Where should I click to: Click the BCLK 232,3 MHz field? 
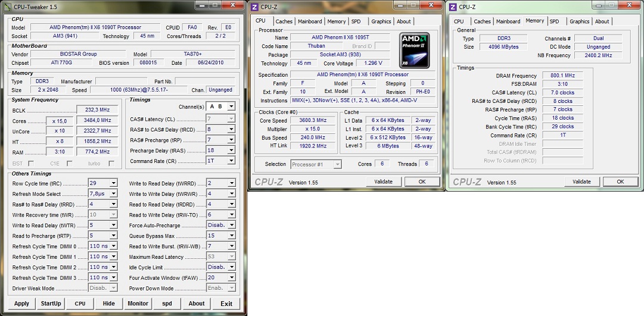98,111
